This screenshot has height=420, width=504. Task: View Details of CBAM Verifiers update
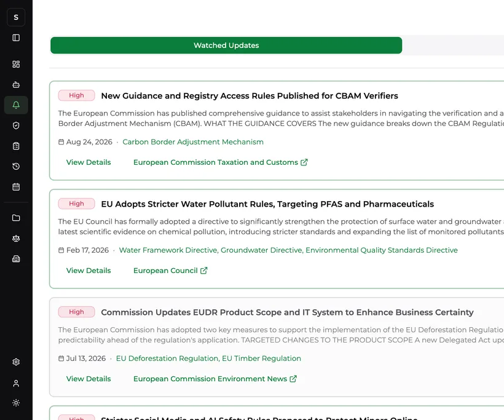pos(89,162)
